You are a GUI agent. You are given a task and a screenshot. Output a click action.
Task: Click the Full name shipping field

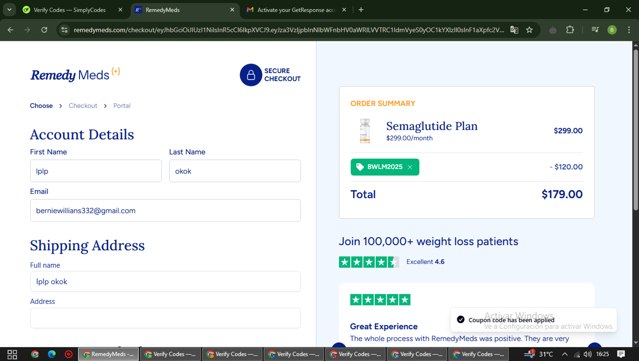point(165,281)
